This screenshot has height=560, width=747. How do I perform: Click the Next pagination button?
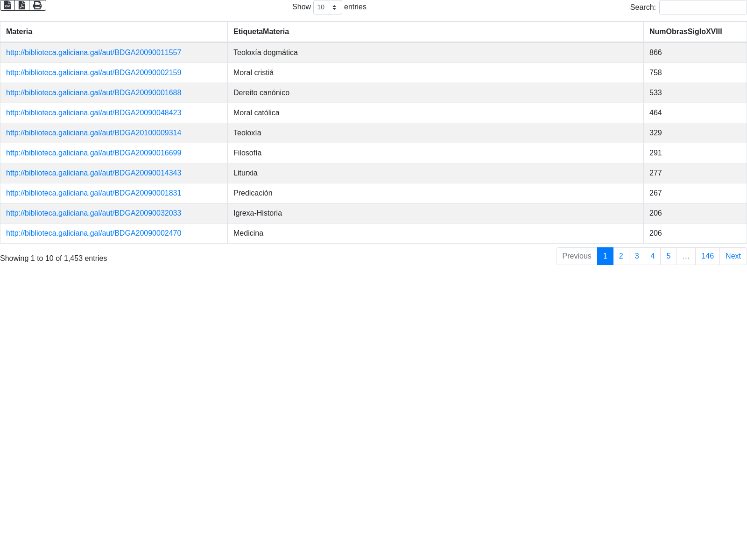[733, 256]
